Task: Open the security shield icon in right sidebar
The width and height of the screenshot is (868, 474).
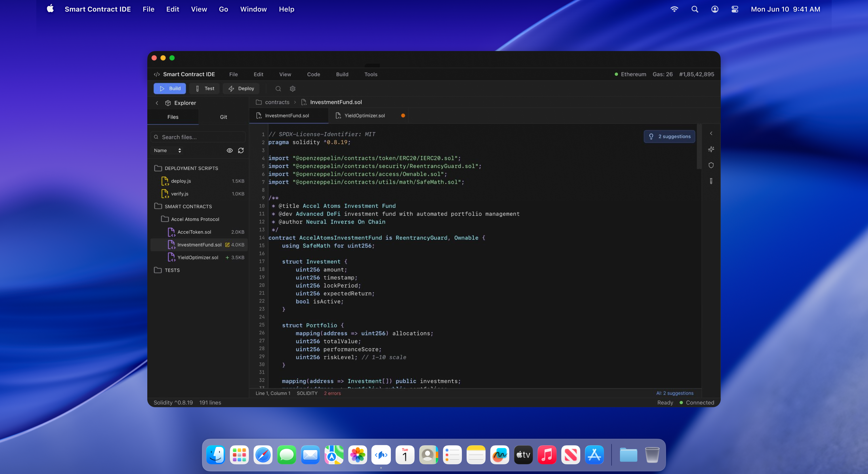Action: pyautogui.click(x=711, y=165)
